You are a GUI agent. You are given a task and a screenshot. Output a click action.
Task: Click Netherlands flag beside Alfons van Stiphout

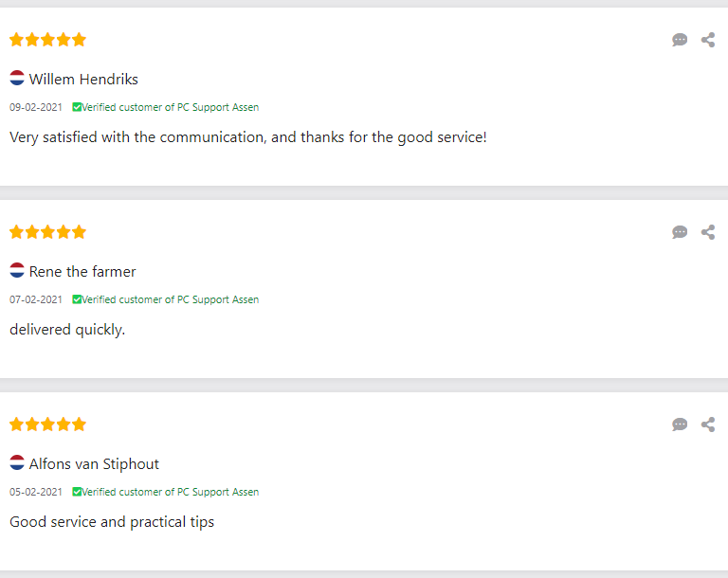(17, 463)
